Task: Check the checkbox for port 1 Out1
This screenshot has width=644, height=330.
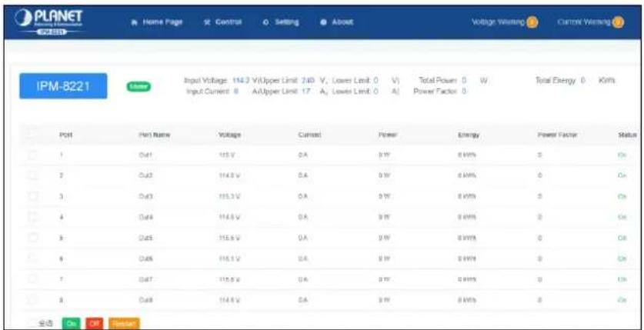Action: pyautogui.click(x=33, y=155)
